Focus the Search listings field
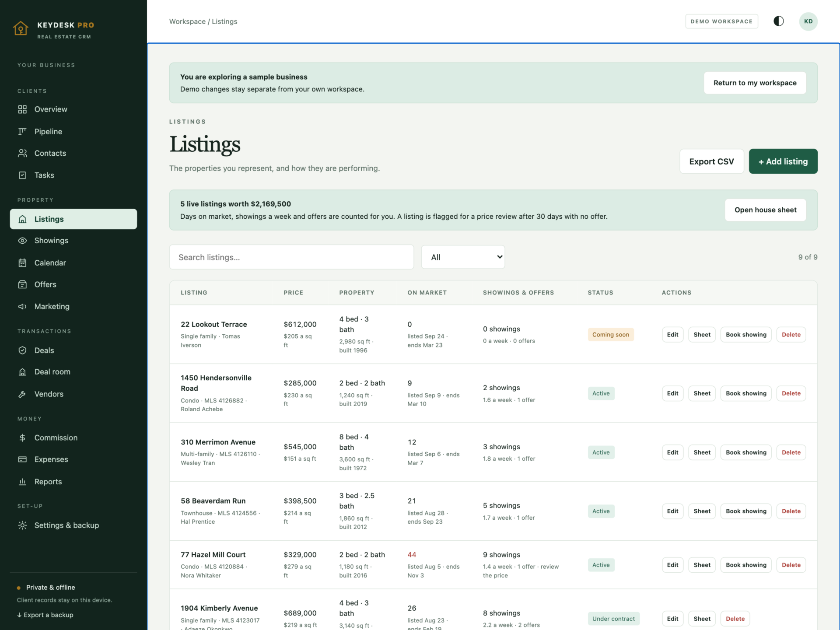Image resolution: width=840 pixels, height=630 pixels. tap(291, 257)
